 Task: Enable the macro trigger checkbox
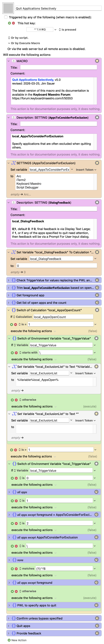click(x=6, y=17)
